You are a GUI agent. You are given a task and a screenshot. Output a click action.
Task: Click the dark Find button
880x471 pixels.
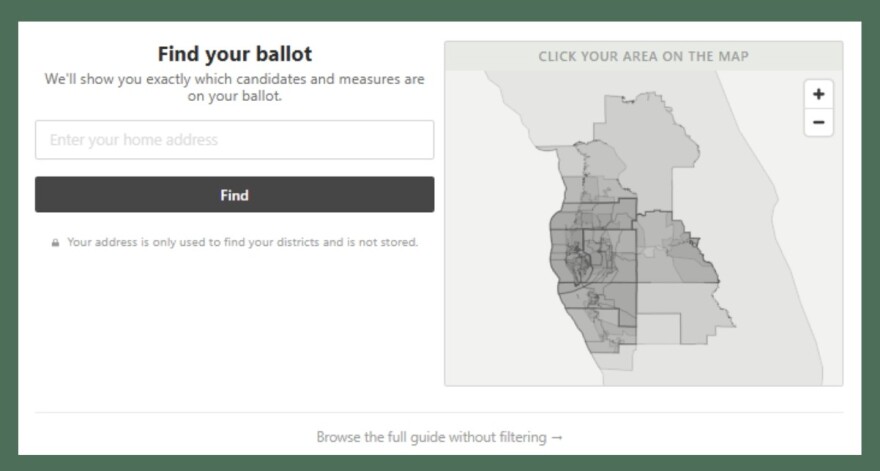(234, 195)
